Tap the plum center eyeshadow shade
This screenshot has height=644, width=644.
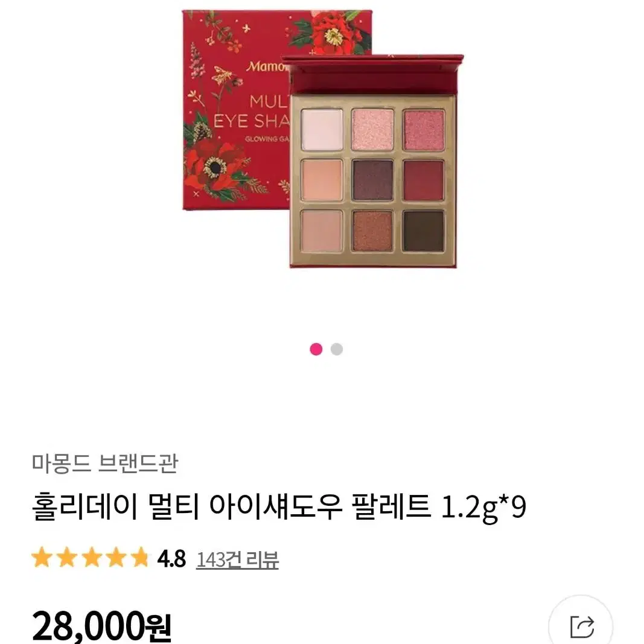[372, 180]
